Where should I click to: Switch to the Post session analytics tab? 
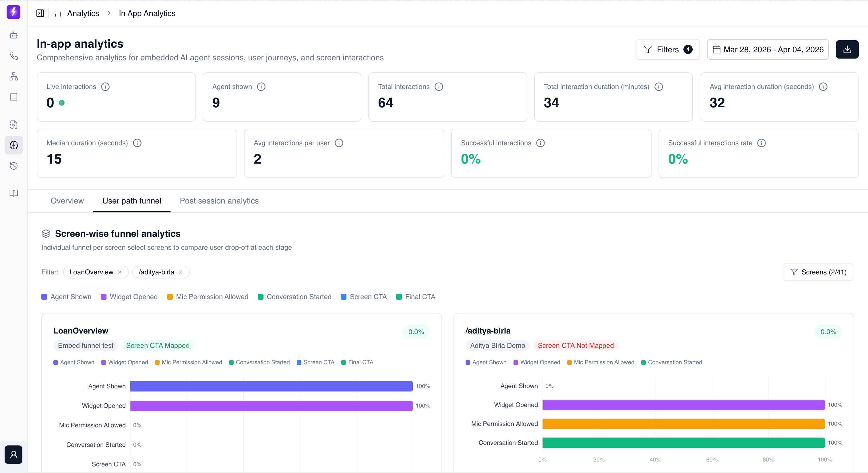click(219, 201)
